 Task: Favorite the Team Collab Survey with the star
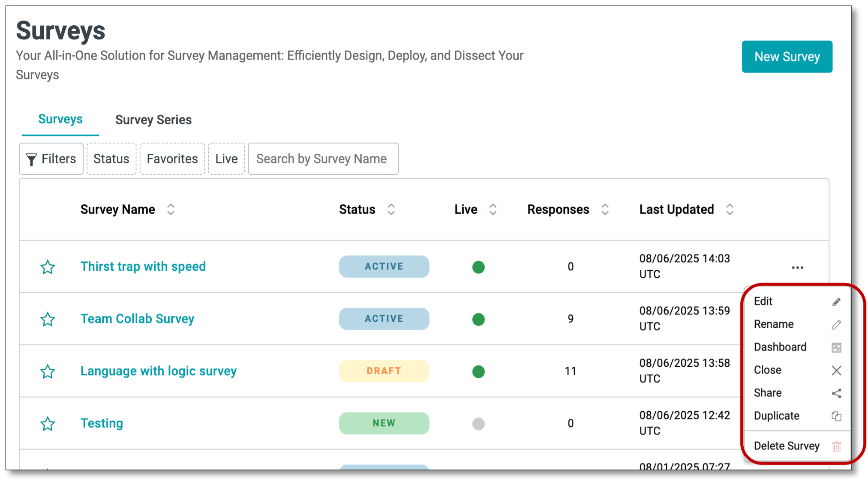tap(48, 319)
